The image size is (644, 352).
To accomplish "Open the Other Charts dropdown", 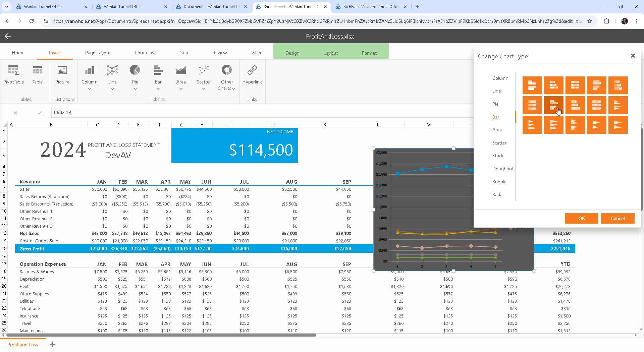I will pos(227,85).
